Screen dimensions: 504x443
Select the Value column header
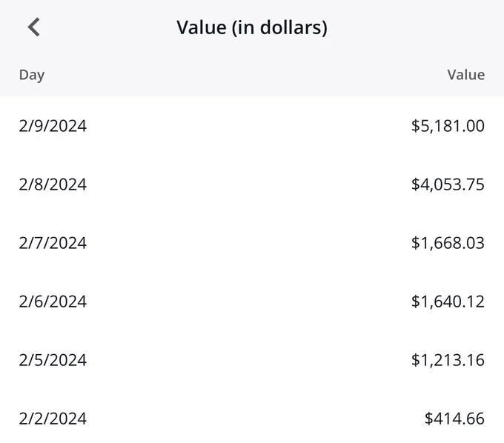(x=466, y=75)
